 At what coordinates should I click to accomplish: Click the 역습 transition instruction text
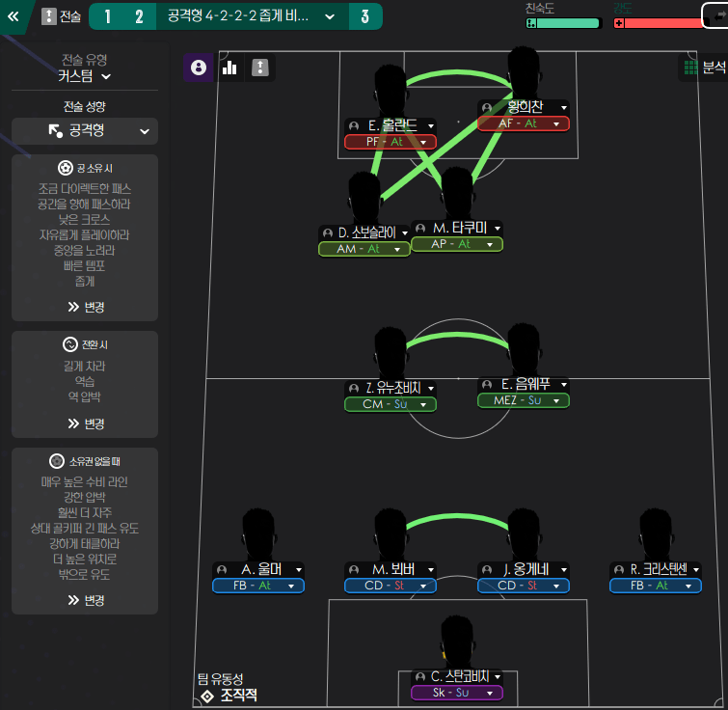point(85,382)
